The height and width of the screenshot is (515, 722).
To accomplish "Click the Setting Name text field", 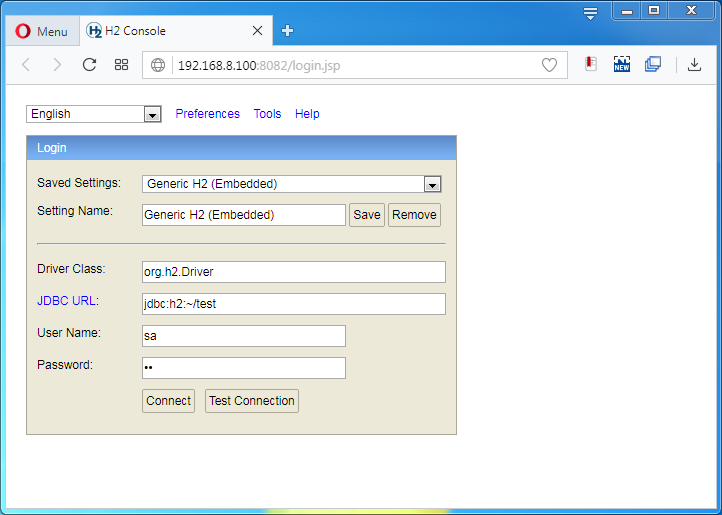I will [x=244, y=215].
